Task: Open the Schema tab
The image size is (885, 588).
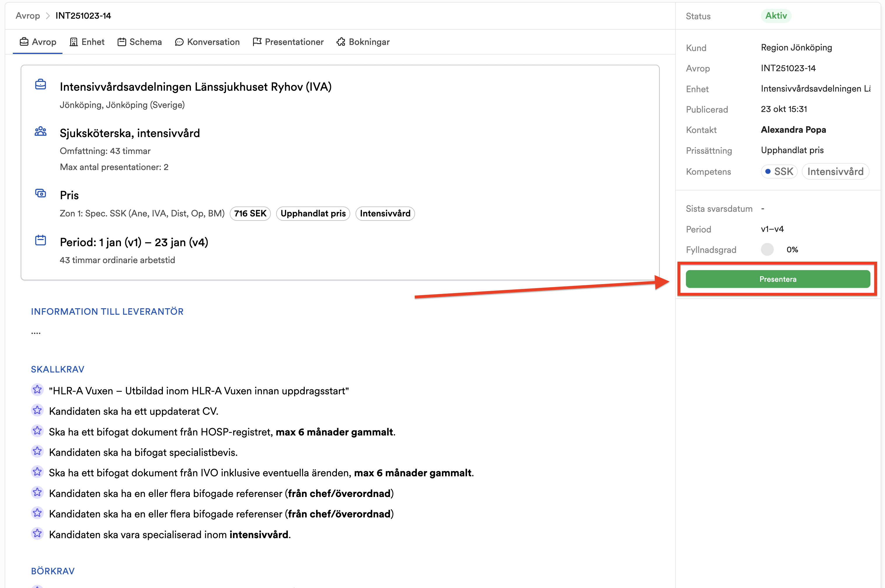Action: pyautogui.click(x=140, y=42)
